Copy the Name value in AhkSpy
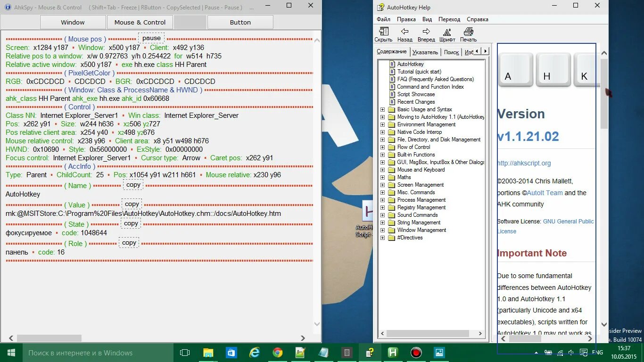The width and height of the screenshot is (644, 362). point(133,185)
